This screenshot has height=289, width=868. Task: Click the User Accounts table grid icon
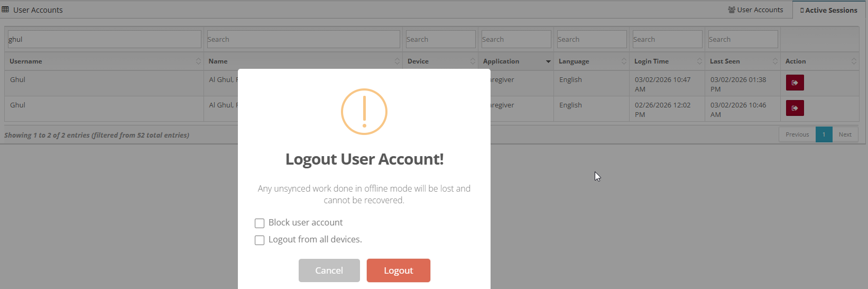[x=5, y=10]
